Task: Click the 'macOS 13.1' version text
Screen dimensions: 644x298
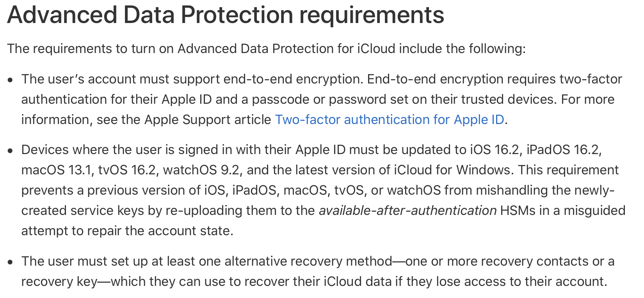Action: coord(56,170)
